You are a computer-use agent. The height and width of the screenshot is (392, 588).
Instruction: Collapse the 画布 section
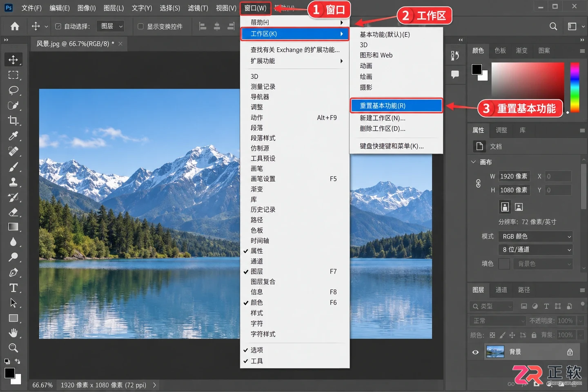[x=474, y=162]
